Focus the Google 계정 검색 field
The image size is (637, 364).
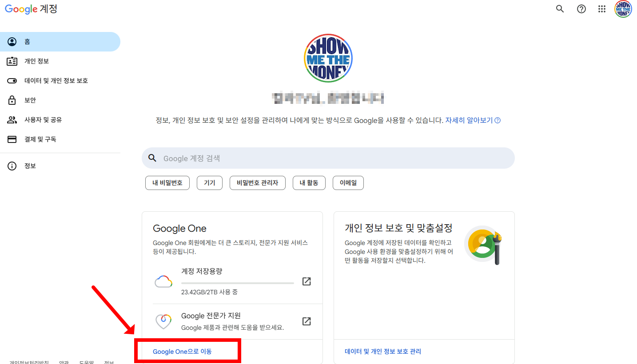click(328, 158)
